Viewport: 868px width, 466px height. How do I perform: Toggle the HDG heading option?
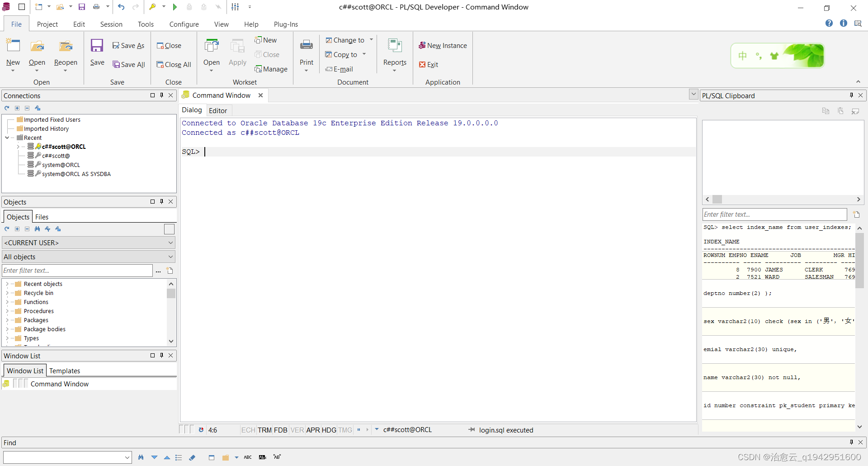[329, 430]
